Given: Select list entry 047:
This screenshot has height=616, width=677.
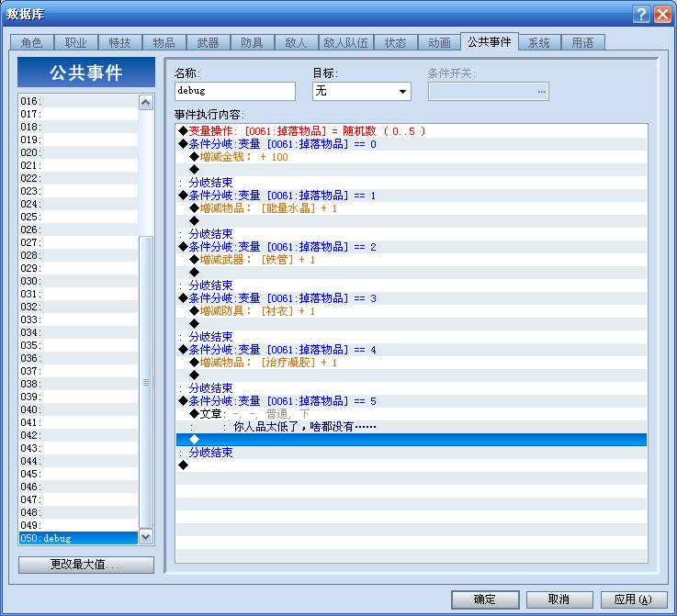Looking at the screenshot, I should (79, 499).
